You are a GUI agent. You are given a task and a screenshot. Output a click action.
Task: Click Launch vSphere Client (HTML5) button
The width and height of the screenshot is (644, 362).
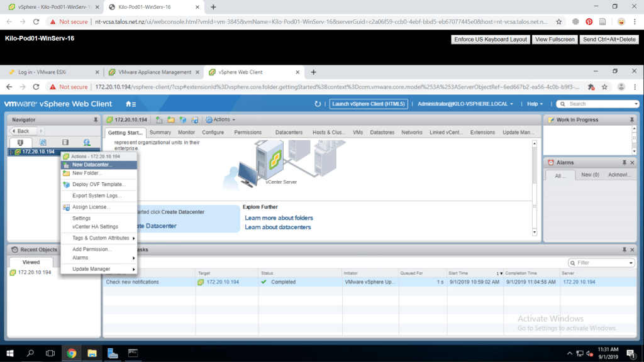click(369, 104)
